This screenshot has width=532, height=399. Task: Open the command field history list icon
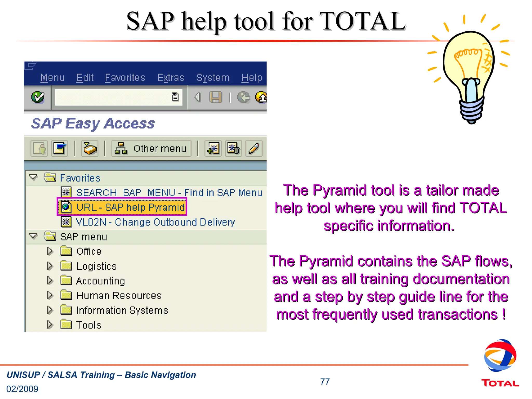pyautogui.click(x=175, y=97)
